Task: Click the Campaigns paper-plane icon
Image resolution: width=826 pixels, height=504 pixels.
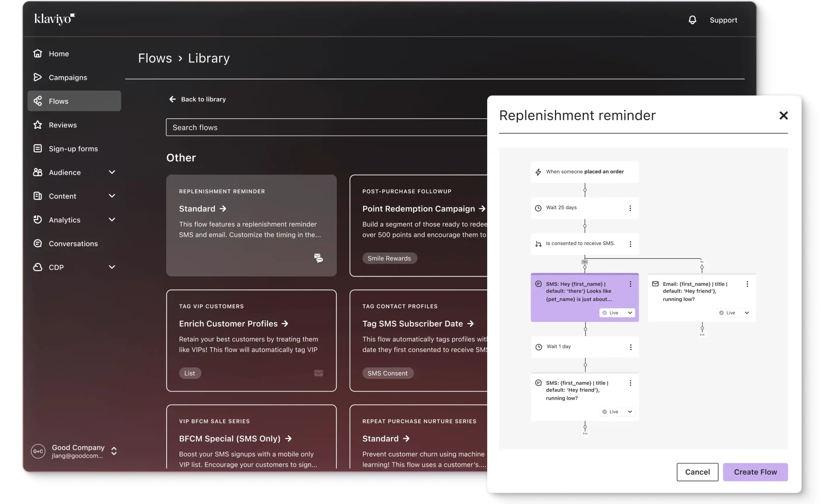Action: (x=38, y=77)
